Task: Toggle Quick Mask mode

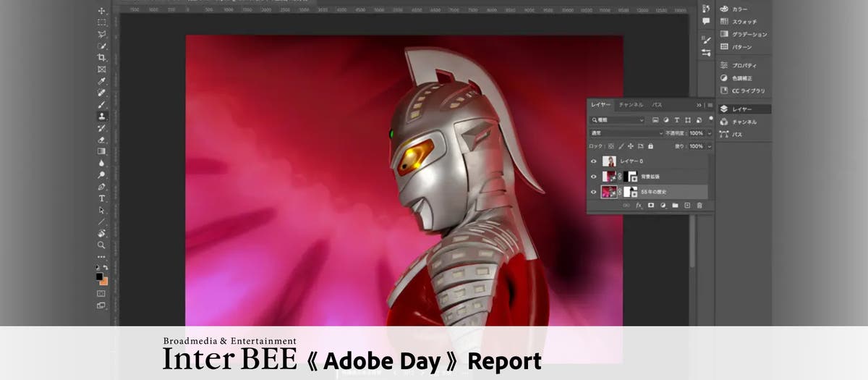Action: [101, 294]
